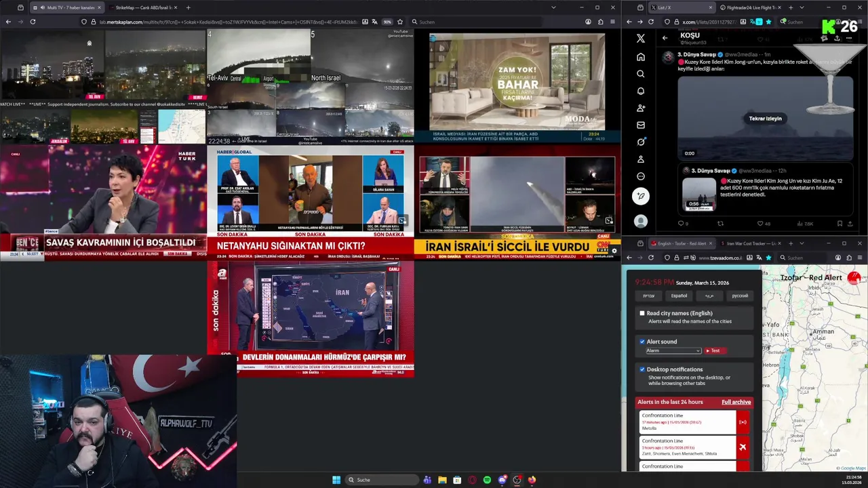Go back from KOŞU list header
The width and height of the screenshot is (868, 488).
pos(665,38)
